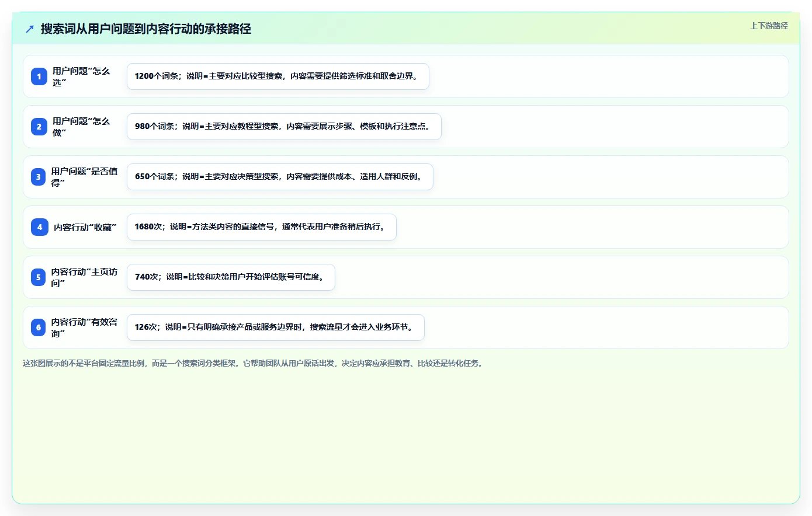Click step number badge 5
The image size is (812, 516).
coord(39,277)
